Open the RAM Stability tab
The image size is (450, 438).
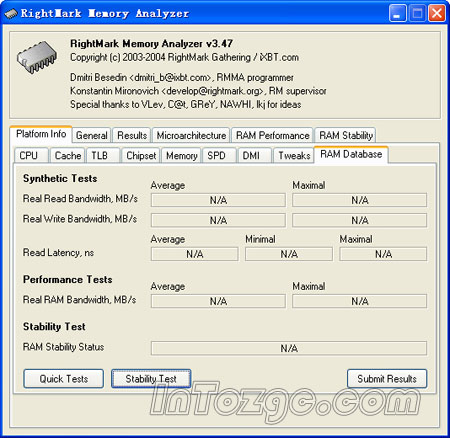pyautogui.click(x=346, y=135)
